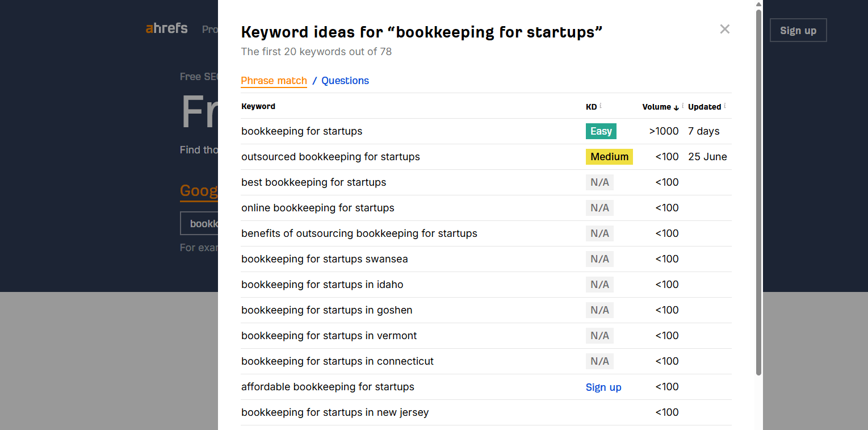868x430 pixels.
Task: Click info icon next to Updated header
Action: (725, 106)
